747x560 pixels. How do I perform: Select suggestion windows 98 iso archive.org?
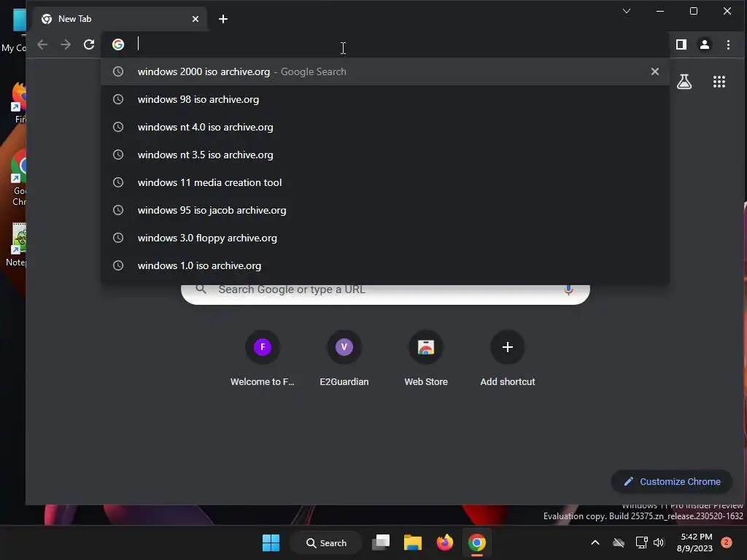coord(385,99)
